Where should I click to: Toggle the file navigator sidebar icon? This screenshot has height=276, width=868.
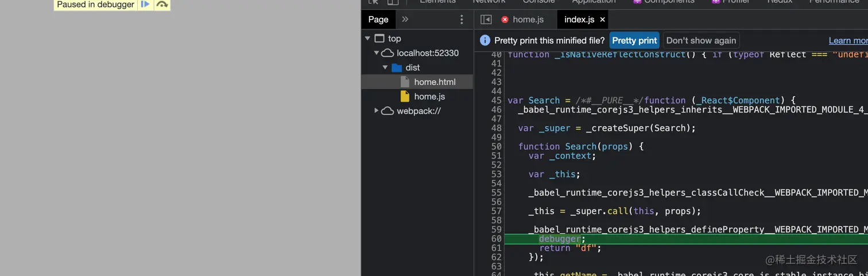point(486,20)
